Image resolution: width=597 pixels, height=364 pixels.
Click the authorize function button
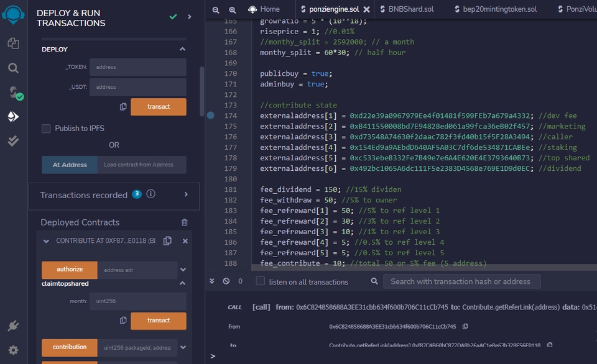69,270
